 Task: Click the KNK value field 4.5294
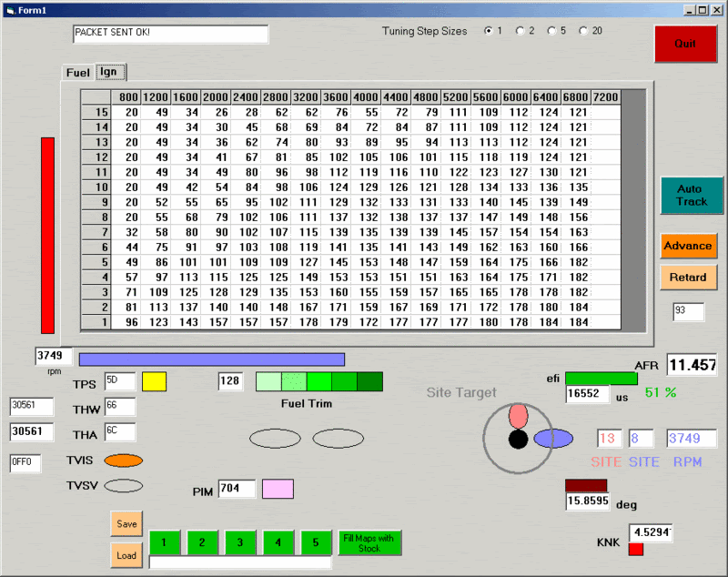pyautogui.click(x=651, y=533)
